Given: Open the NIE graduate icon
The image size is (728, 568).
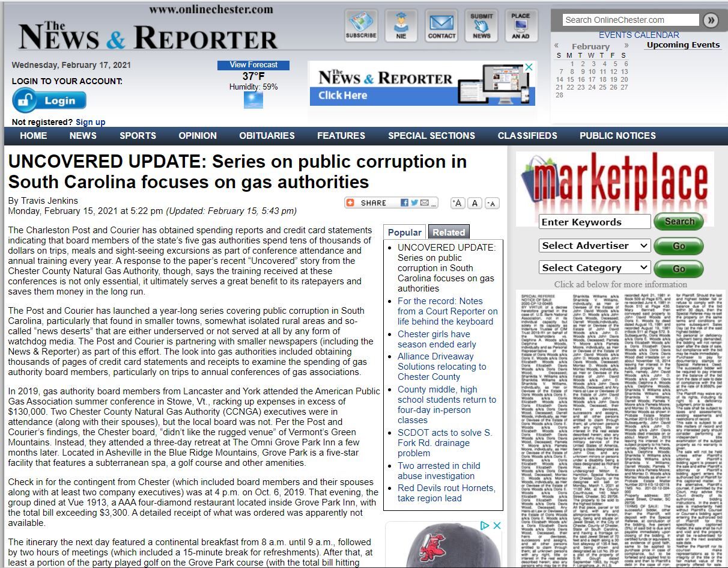Looking at the screenshot, I should click(401, 26).
